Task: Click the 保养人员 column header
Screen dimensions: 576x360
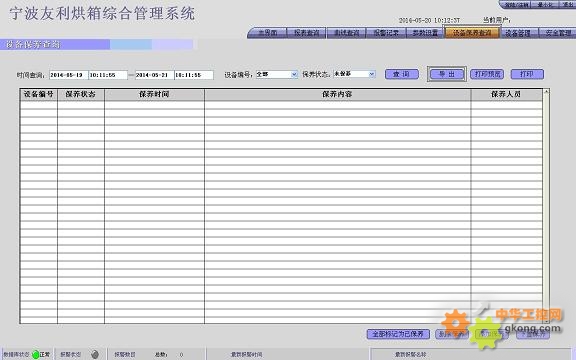Action: coord(506,94)
